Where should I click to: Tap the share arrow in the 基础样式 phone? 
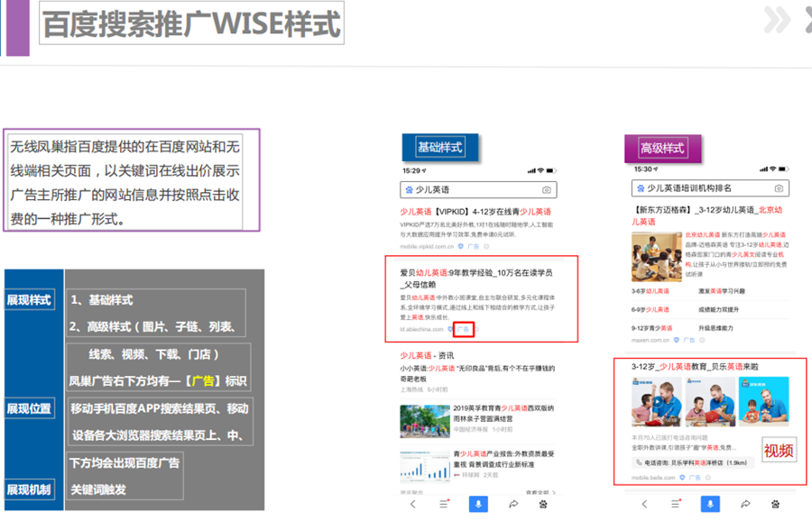pyautogui.click(x=512, y=505)
